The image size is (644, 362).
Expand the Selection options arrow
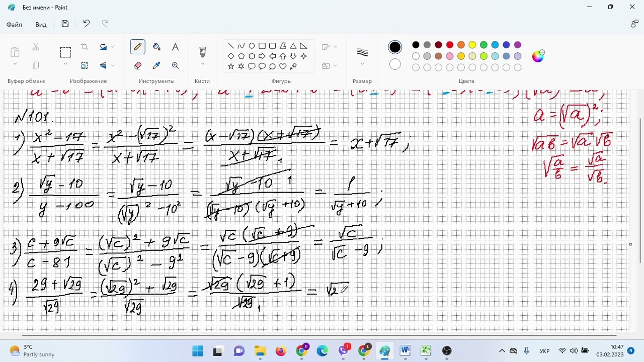(x=65, y=64)
